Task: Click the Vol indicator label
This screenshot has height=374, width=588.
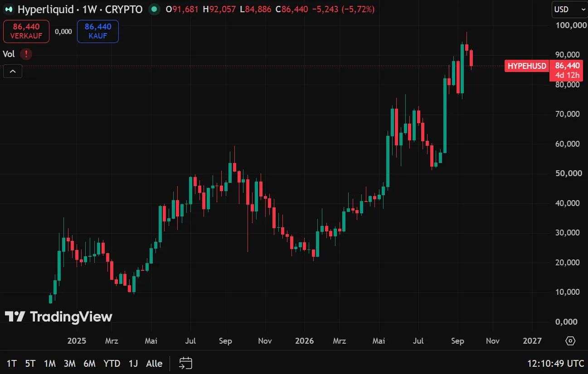Action: [9, 54]
